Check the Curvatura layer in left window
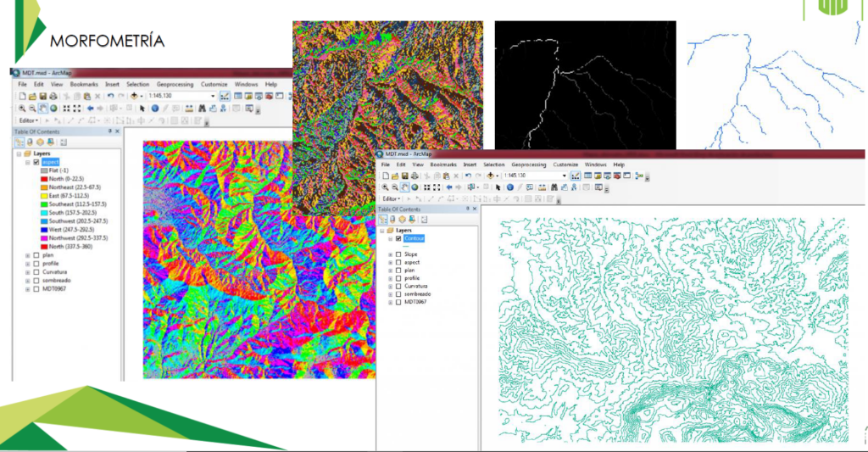 36,272
